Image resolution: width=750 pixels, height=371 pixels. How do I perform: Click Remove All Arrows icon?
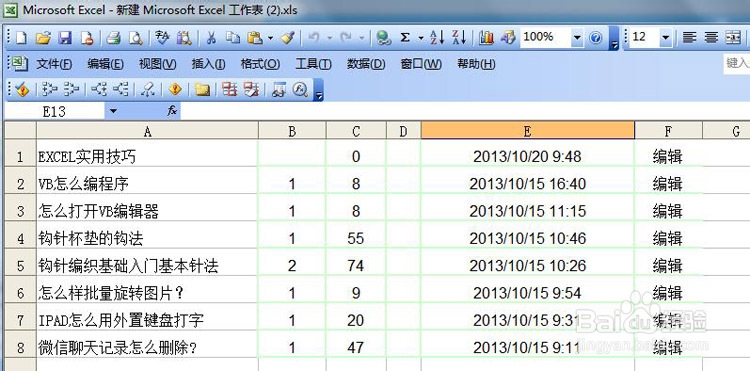(x=148, y=89)
